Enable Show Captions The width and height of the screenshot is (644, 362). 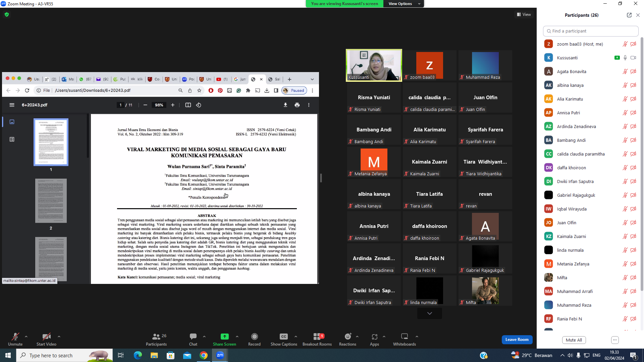(x=284, y=339)
